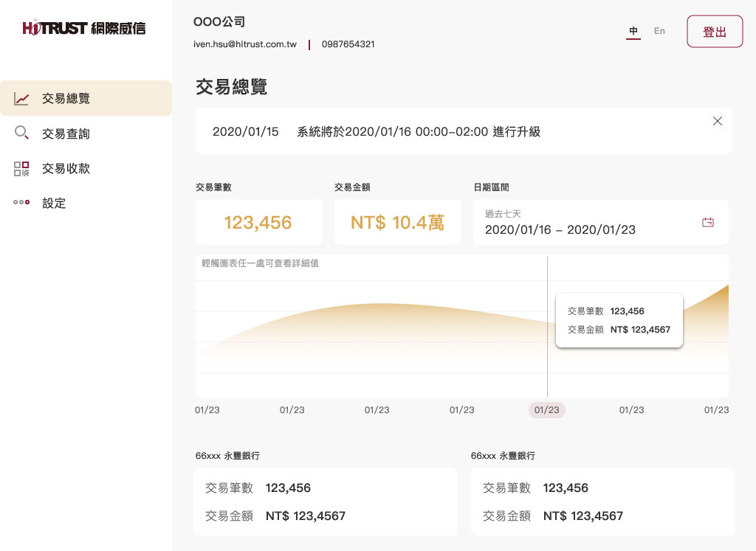Click the transaction overview chart icon
This screenshot has height=551, width=756.
(21, 99)
